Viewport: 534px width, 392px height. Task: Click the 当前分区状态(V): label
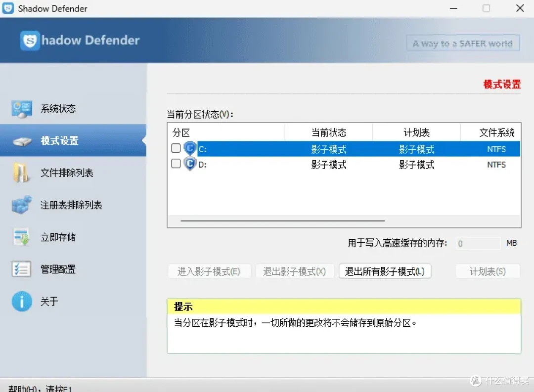200,114
